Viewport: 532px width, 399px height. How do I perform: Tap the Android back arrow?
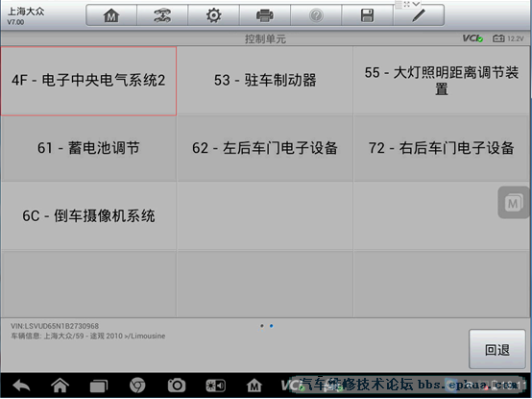(x=21, y=386)
